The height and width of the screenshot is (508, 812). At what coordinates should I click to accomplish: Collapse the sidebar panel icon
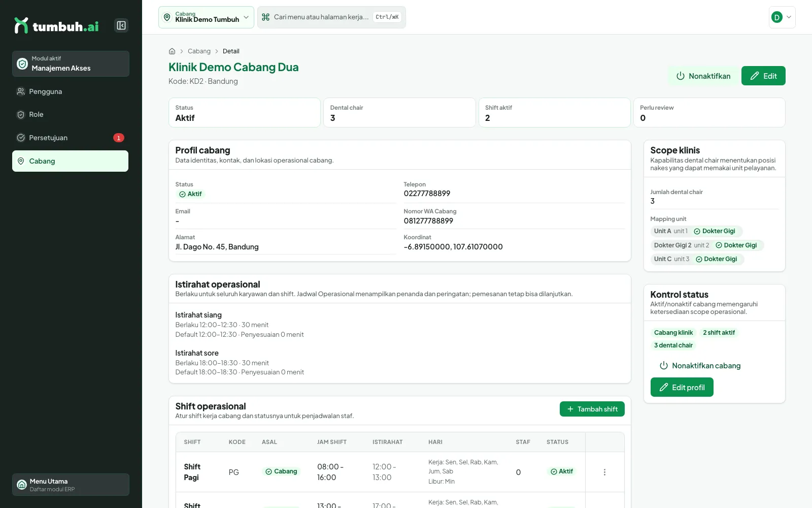click(x=121, y=25)
